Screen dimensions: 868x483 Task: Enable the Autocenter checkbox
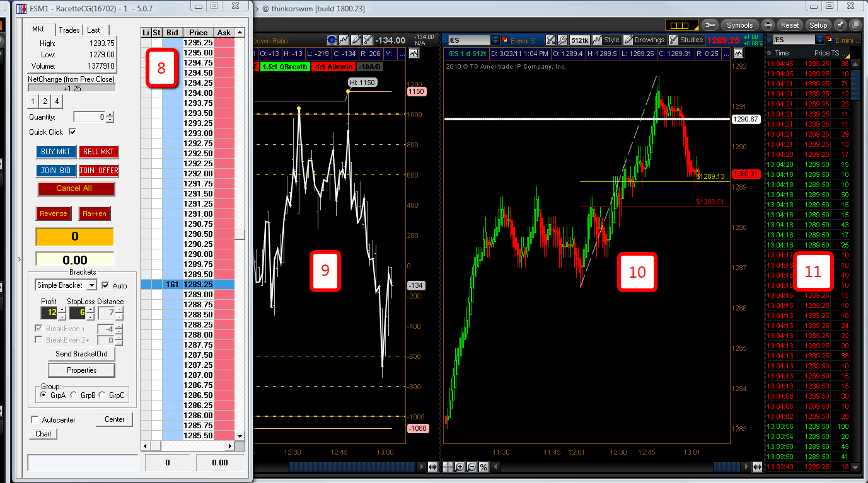coord(35,419)
